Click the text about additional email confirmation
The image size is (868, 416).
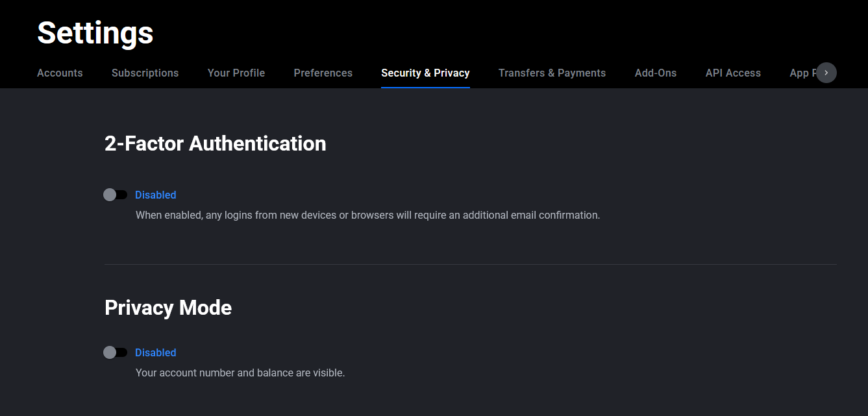pyautogui.click(x=368, y=215)
